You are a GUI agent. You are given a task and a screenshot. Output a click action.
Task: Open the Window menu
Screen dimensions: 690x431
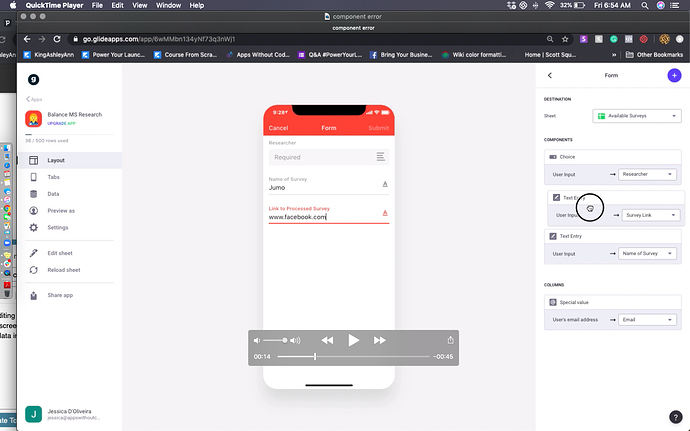(169, 5)
